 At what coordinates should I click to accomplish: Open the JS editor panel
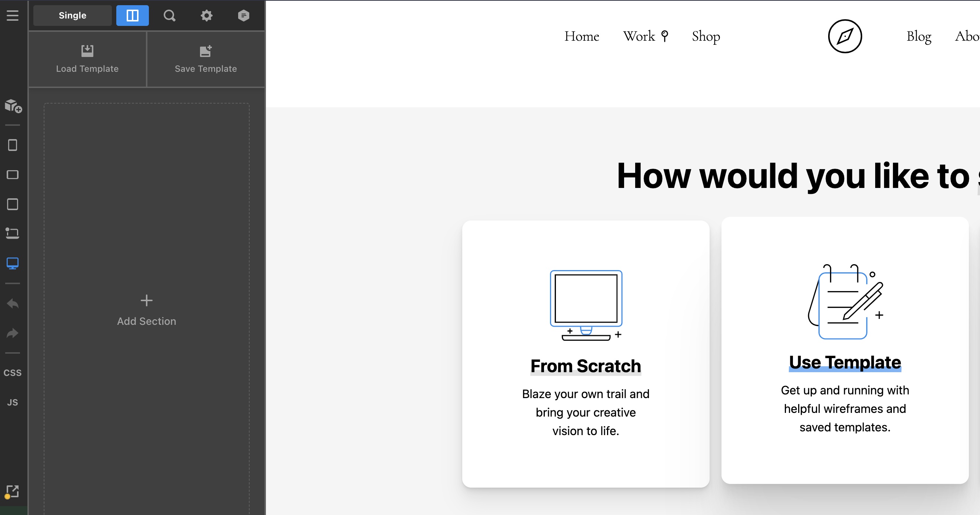click(13, 403)
